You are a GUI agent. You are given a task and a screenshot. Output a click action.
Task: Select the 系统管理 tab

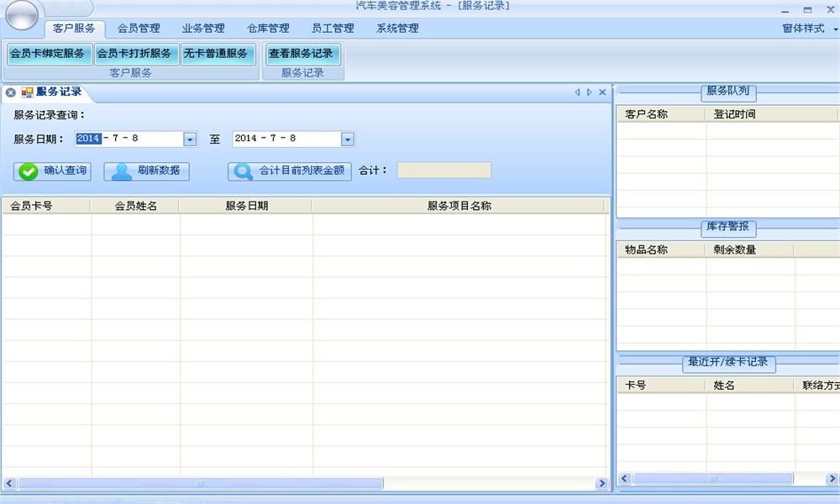coord(397,29)
